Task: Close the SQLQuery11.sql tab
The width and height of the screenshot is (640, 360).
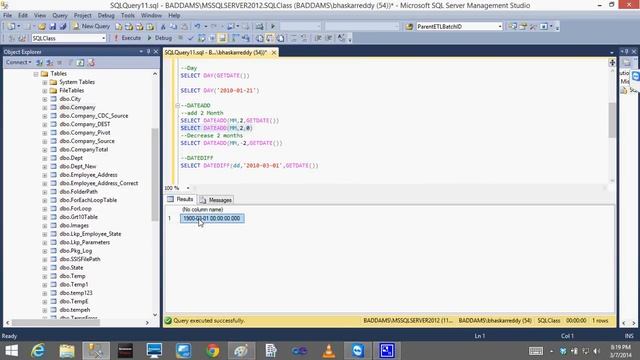Action: click(274, 52)
